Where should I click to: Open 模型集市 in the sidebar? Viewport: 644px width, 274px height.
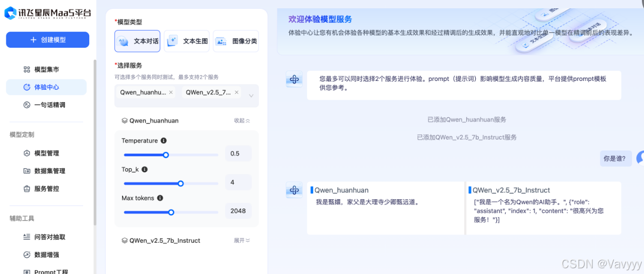46,70
